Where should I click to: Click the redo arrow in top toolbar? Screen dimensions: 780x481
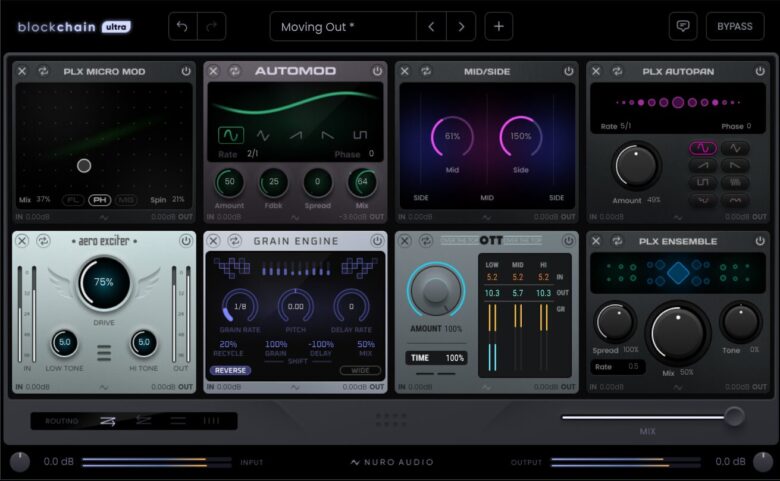coord(212,27)
